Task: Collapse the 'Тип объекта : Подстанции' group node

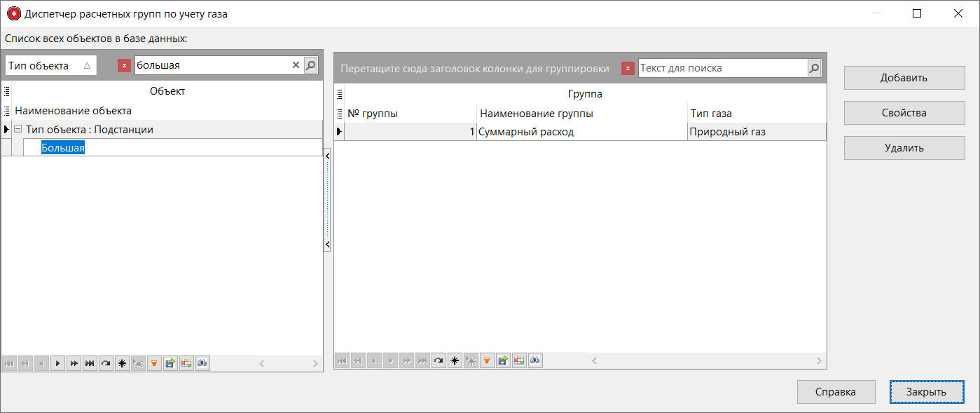Action: point(17,130)
